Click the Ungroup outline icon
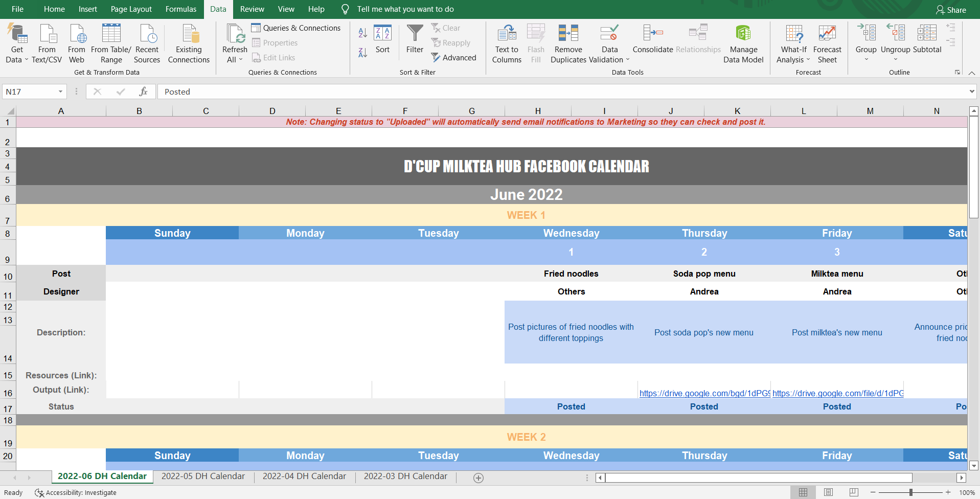The height and width of the screenshot is (499, 980). 896,33
